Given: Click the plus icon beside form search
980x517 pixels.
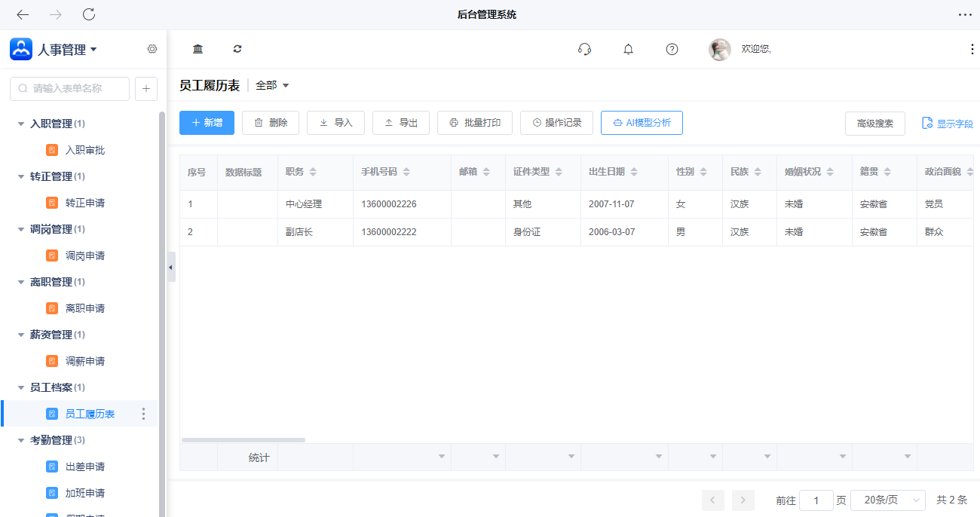Looking at the screenshot, I should point(146,88).
